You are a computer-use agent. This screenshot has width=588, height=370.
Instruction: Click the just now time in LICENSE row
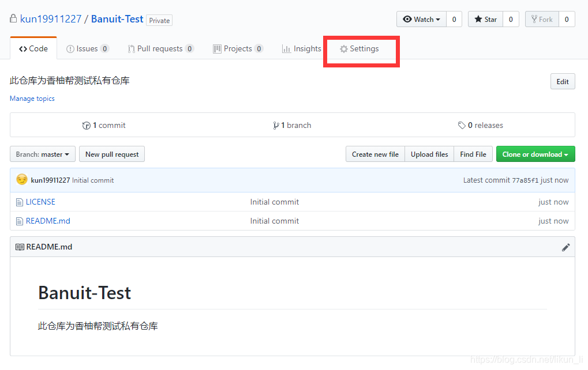[x=553, y=202]
